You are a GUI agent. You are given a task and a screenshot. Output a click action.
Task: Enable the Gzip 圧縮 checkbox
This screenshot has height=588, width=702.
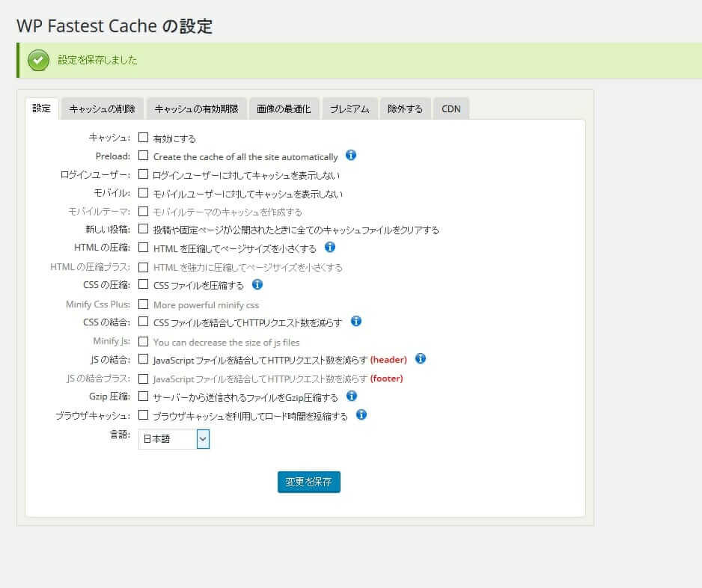pos(143,396)
